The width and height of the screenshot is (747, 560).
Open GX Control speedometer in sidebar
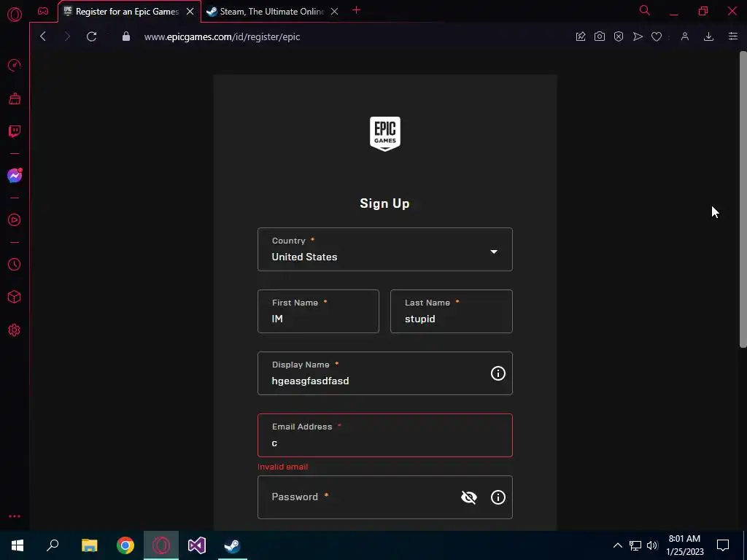(x=15, y=65)
